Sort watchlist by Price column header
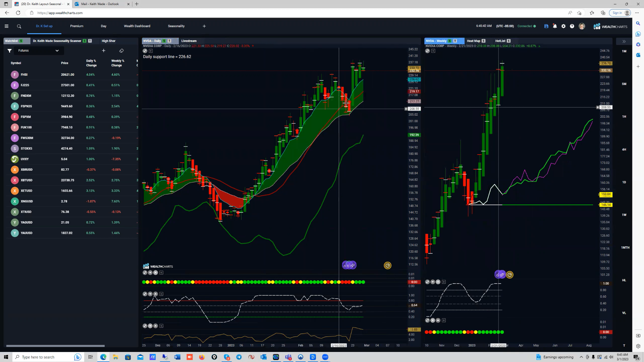Image resolution: width=644 pixels, height=362 pixels. [x=64, y=63]
